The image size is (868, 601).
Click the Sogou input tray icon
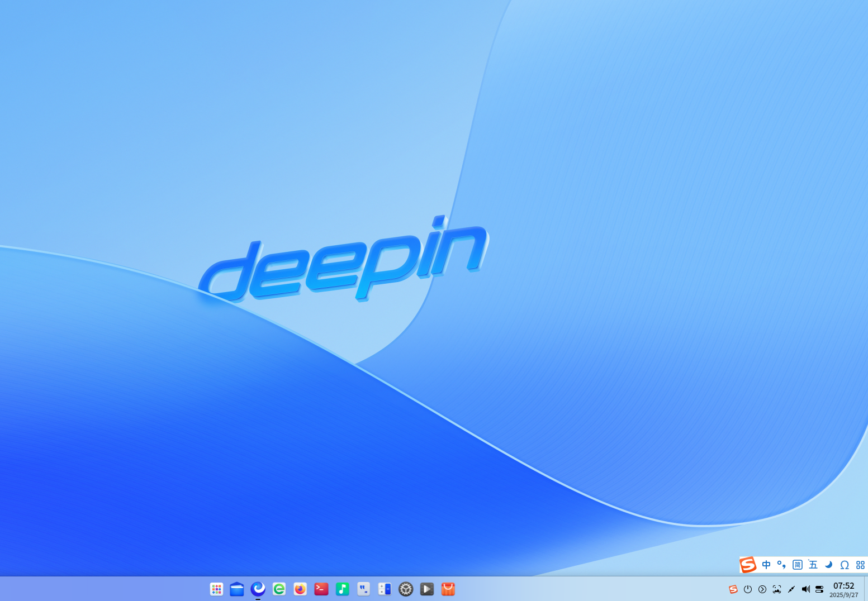coord(733,589)
